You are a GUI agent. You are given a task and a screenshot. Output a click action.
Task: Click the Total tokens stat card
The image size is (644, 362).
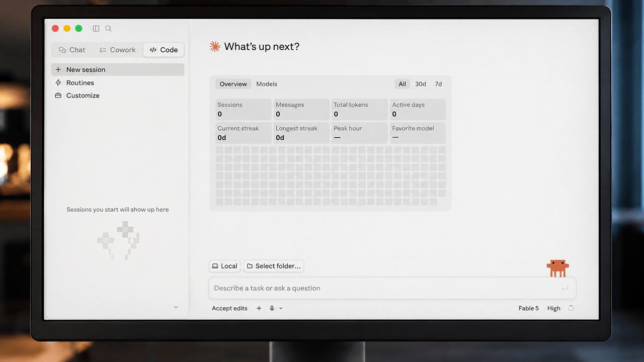[360, 109]
